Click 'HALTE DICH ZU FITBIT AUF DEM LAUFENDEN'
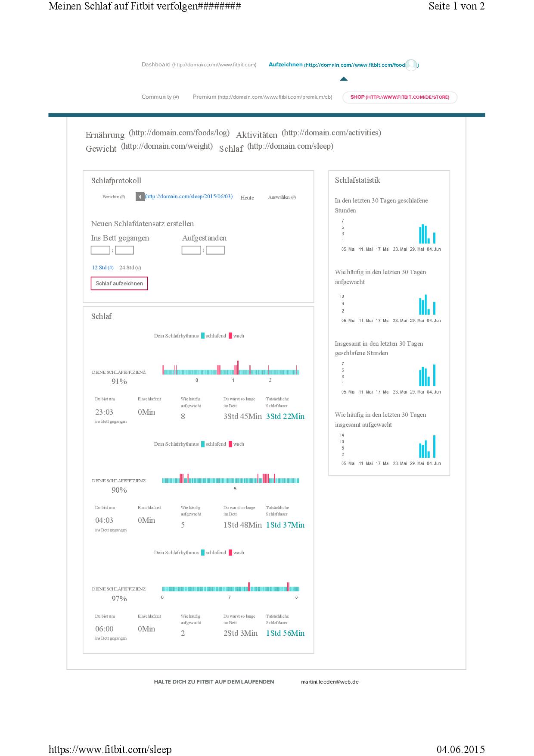 pos(214,682)
